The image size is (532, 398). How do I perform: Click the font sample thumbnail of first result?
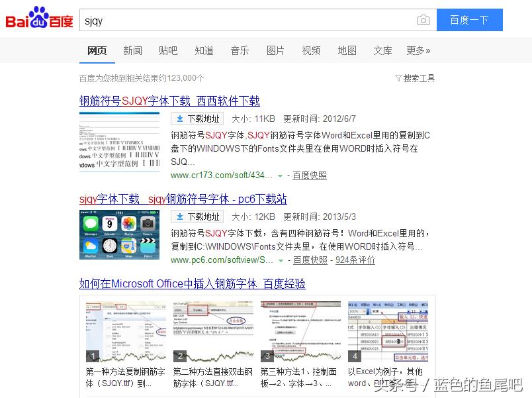[119, 142]
